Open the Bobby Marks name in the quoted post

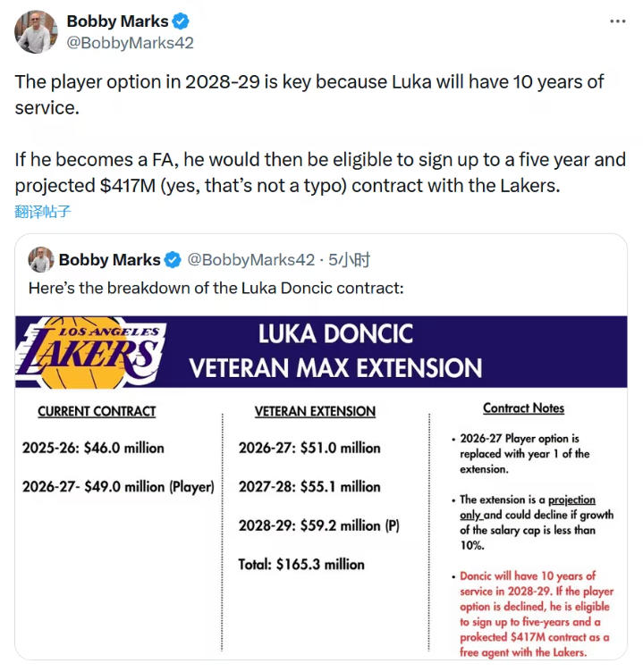[109, 260]
